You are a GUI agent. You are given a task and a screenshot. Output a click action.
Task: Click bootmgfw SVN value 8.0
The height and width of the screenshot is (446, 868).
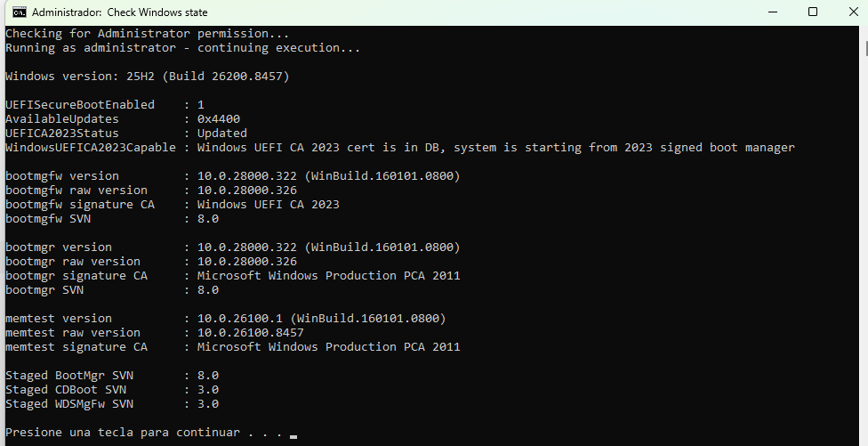point(207,219)
